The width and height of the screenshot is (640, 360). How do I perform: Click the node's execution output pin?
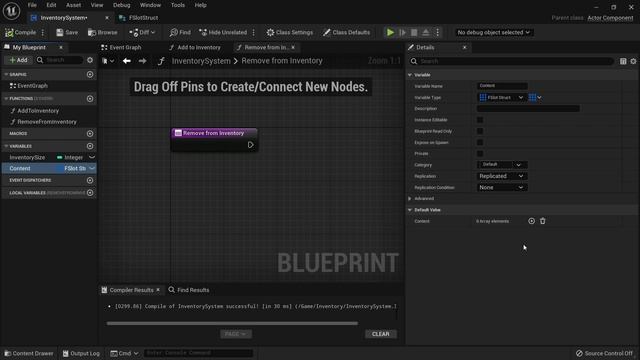point(251,144)
